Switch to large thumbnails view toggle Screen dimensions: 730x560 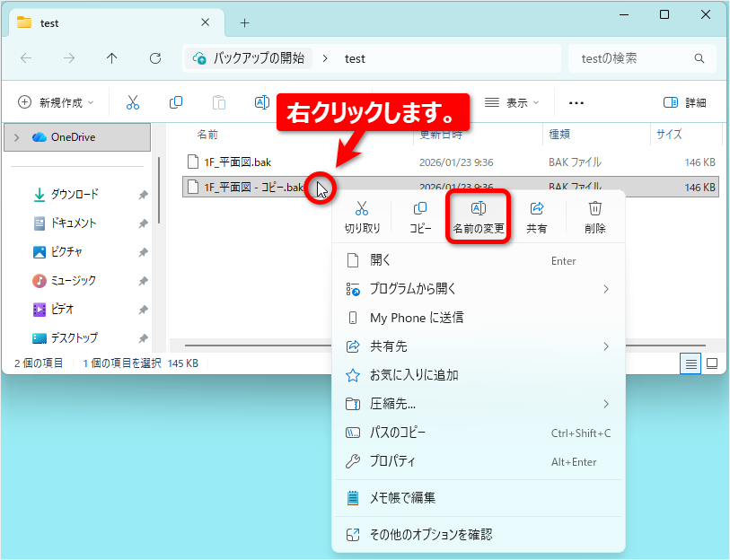pyautogui.click(x=712, y=363)
